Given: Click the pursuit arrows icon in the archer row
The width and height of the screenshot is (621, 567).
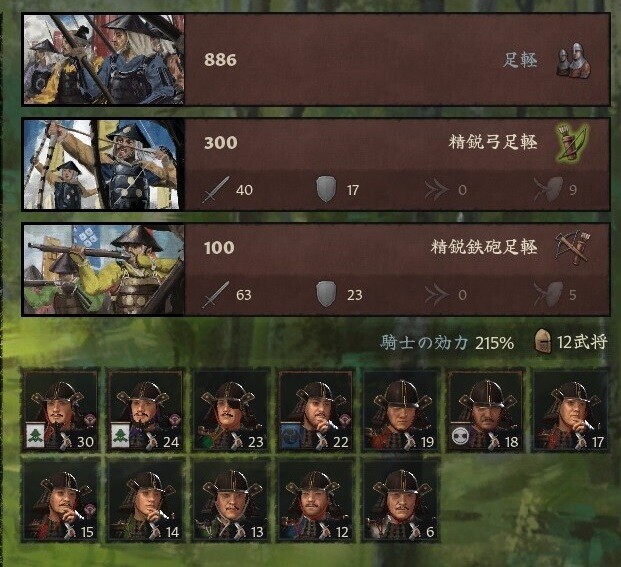Looking at the screenshot, I should pyautogui.click(x=437, y=190).
